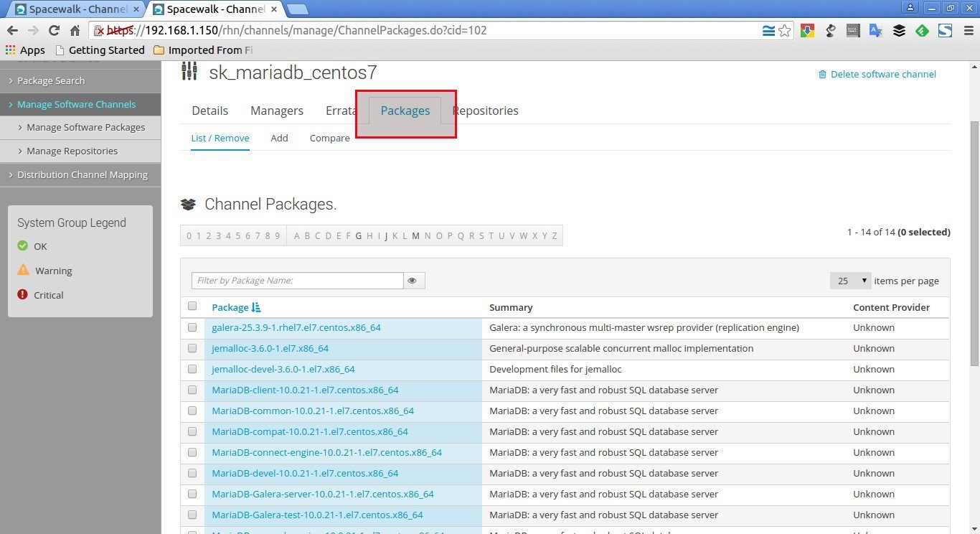Switch to the Compare subtab
The width and height of the screenshot is (980, 534).
[330, 138]
